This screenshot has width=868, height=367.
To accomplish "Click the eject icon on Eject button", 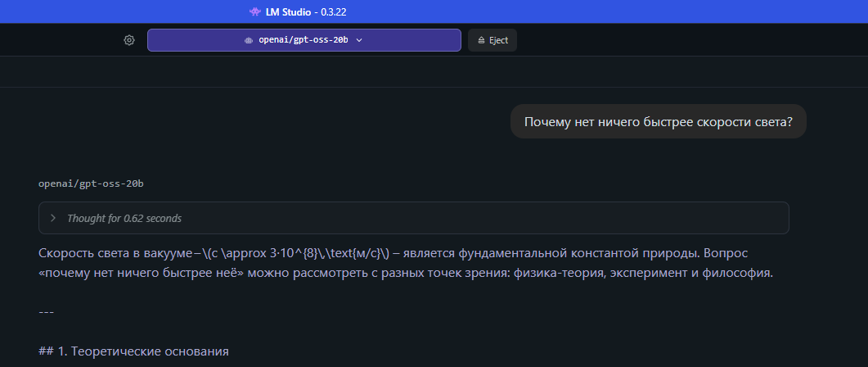I will pos(481,40).
